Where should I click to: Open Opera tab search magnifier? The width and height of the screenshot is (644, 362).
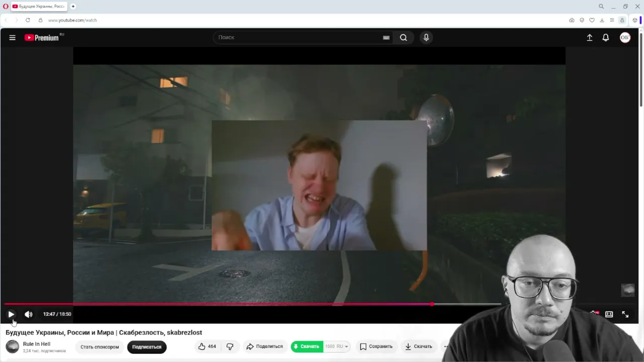point(601,7)
